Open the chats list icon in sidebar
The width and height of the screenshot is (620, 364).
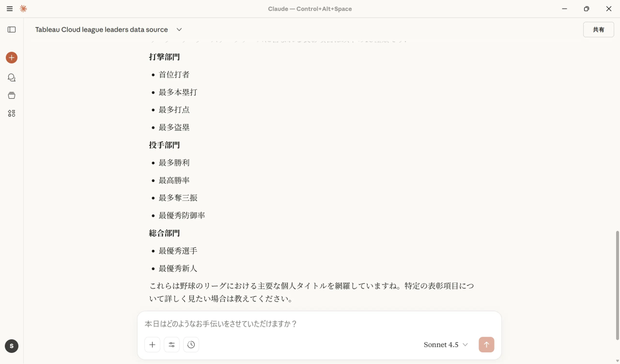coord(11,77)
